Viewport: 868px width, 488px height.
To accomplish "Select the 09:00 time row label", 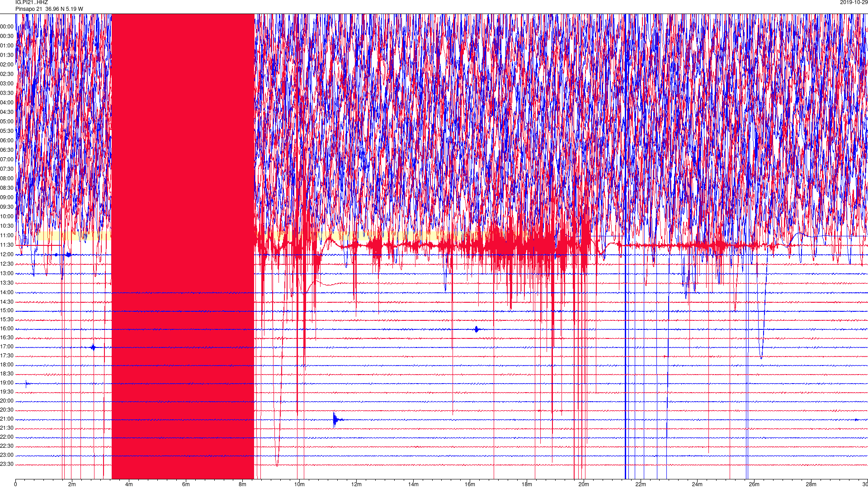I will point(7,197).
